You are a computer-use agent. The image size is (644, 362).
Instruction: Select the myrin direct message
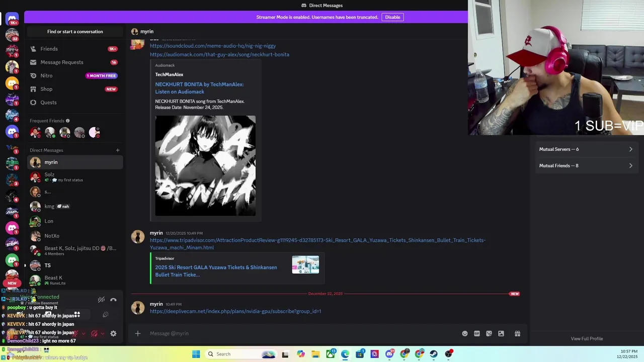(75, 162)
